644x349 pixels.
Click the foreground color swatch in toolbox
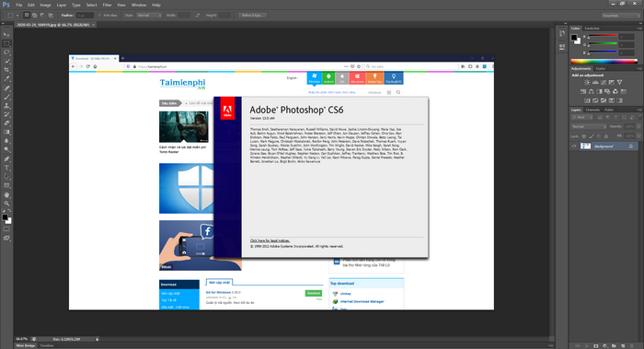[x=5, y=217]
